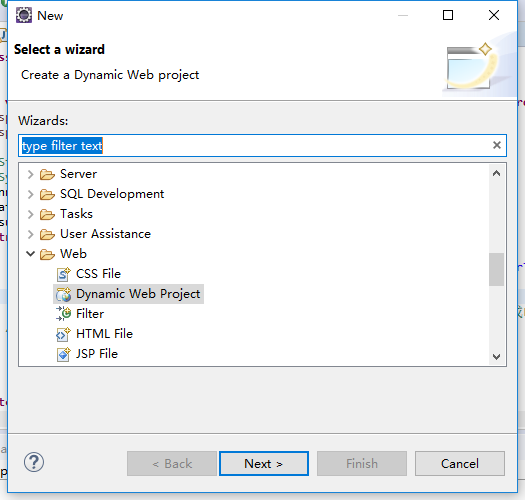Viewport: 525px width, 500px height.
Task: Click the wizard list scroll-up arrow
Action: click(x=497, y=173)
